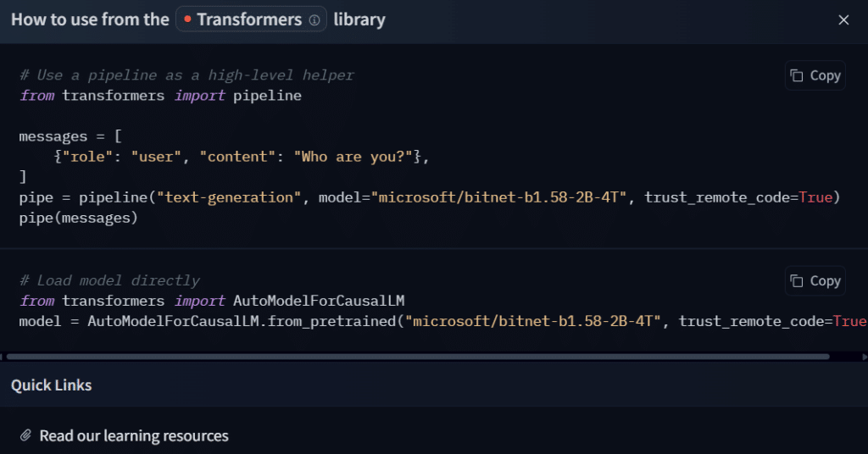Click the "messages = [" code line
868x454 pixels.
coord(70,136)
